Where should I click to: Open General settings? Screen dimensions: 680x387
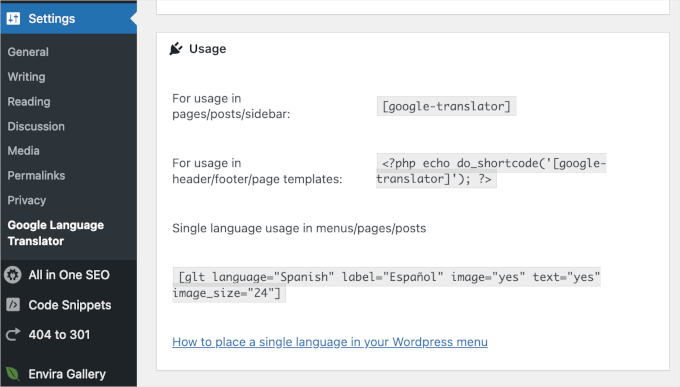(28, 52)
